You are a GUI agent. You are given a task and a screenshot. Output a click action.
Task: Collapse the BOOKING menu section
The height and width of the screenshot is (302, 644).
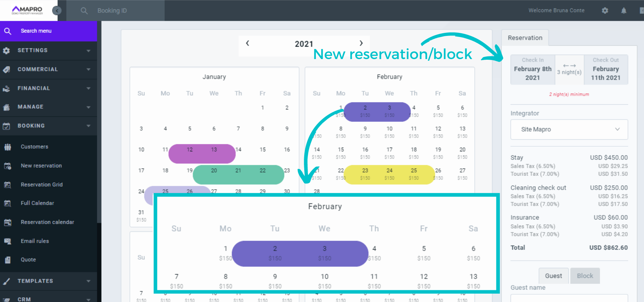click(49, 126)
